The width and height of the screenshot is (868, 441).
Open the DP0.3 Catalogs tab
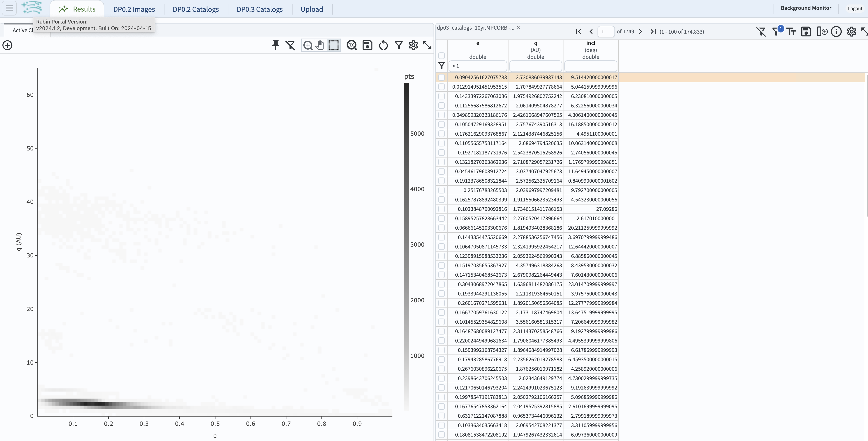[x=259, y=9]
